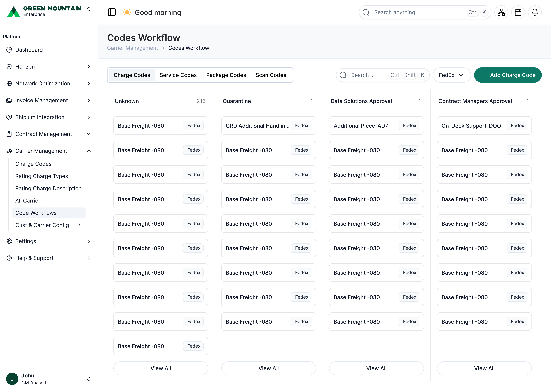This screenshot has width=551, height=392.
Task: Open Charge Codes in sidebar
Action: coord(33,164)
